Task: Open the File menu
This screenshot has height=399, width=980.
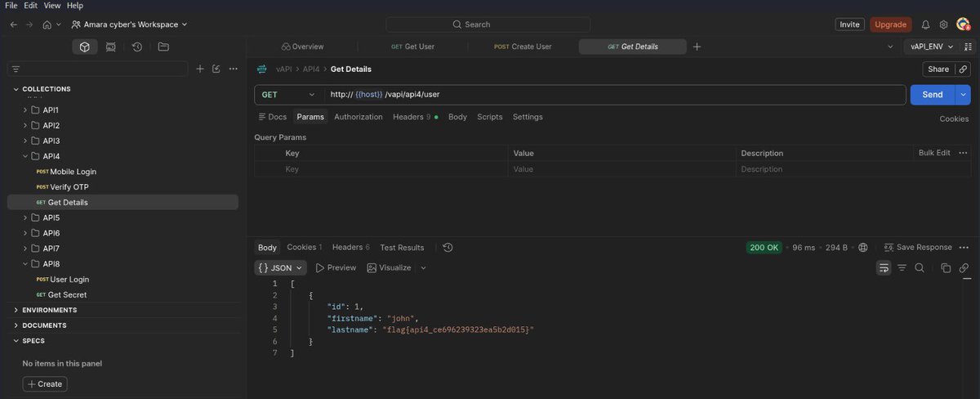Action: [x=11, y=6]
